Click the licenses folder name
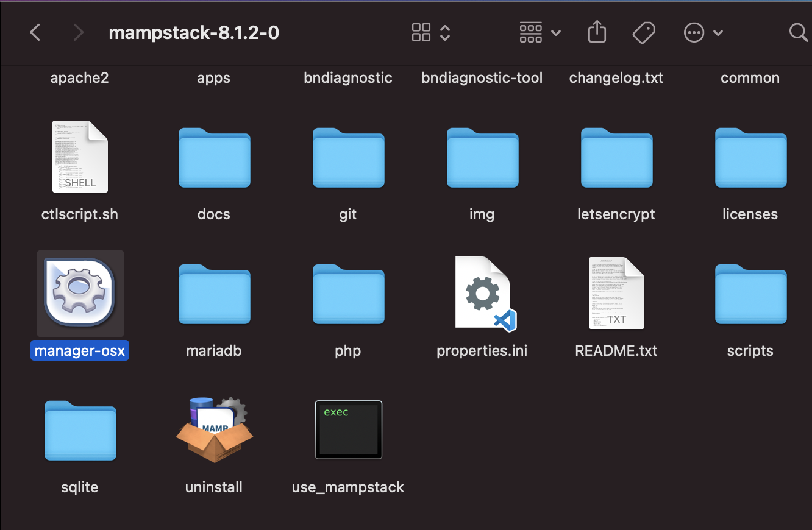Viewport: 812px width, 530px height. tap(750, 214)
